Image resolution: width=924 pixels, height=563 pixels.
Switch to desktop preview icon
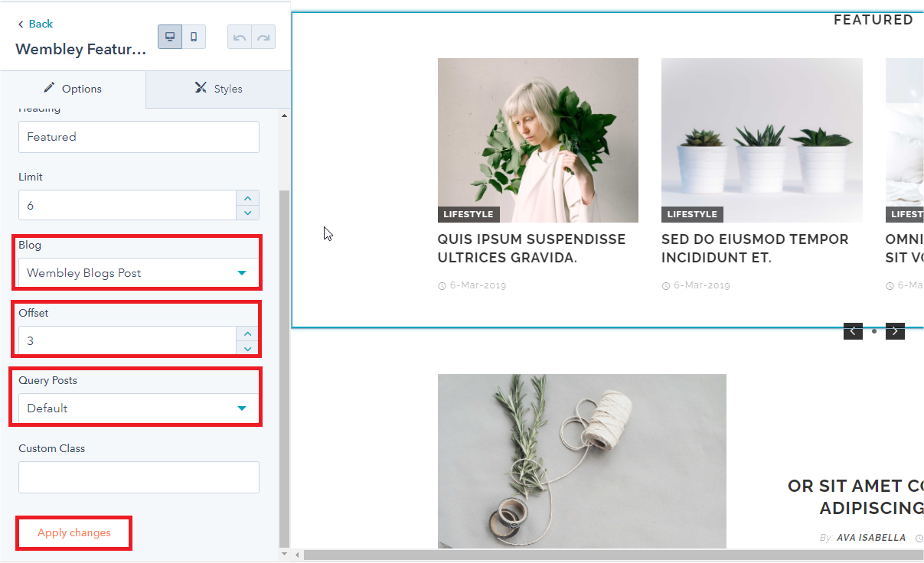point(170,37)
